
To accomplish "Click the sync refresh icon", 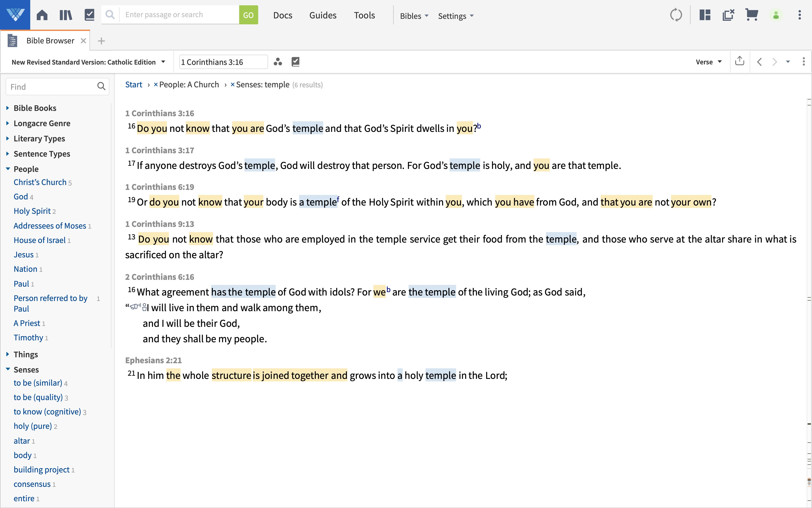I will point(676,15).
